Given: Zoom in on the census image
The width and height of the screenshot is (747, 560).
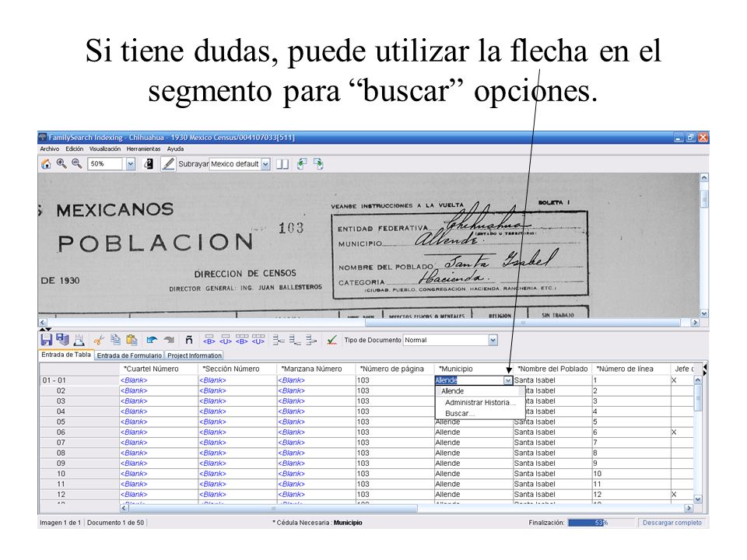Looking at the screenshot, I should pyautogui.click(x=61, y=164).
